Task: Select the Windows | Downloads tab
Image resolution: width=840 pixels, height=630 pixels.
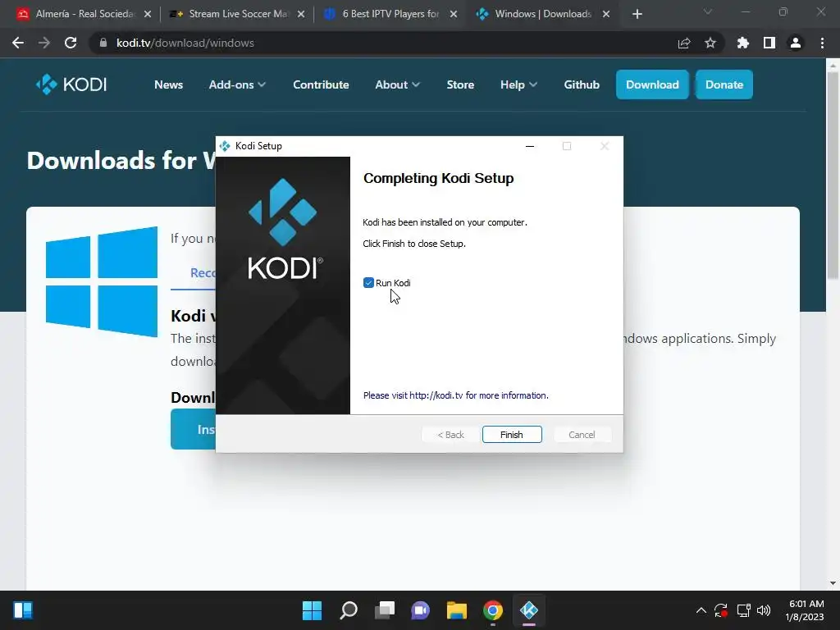Action: coord(544,14)
